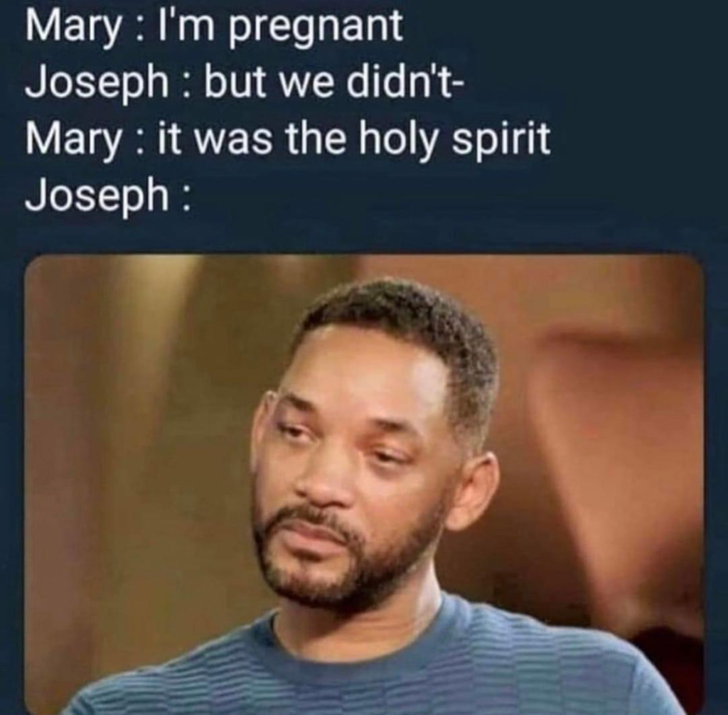This screenshot has height=715, width=728.
Task: Click the final empty "Joseph :" line
Action: (108, 195)
